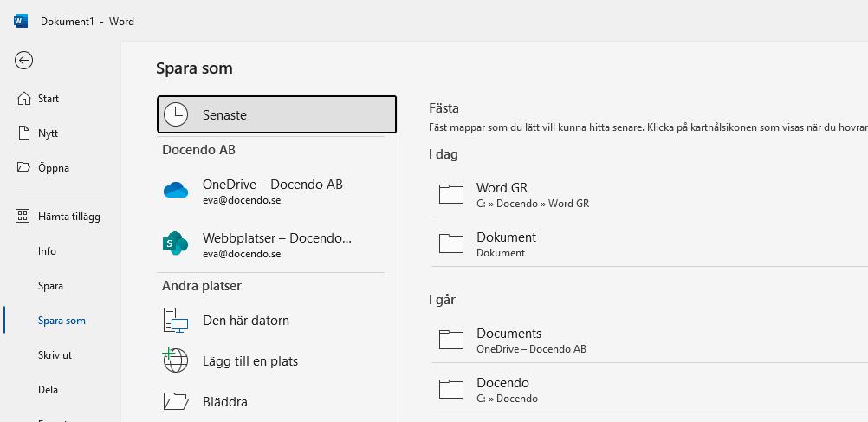Image resolution: width=868 pixels, height=422 pixels.
Task: Click the Word logo in the title bar
Action: 21,22
